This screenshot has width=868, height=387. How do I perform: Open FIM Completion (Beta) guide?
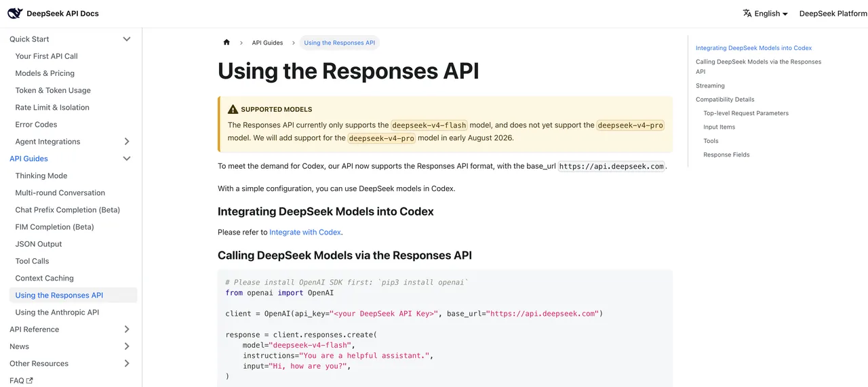[55, 227]
